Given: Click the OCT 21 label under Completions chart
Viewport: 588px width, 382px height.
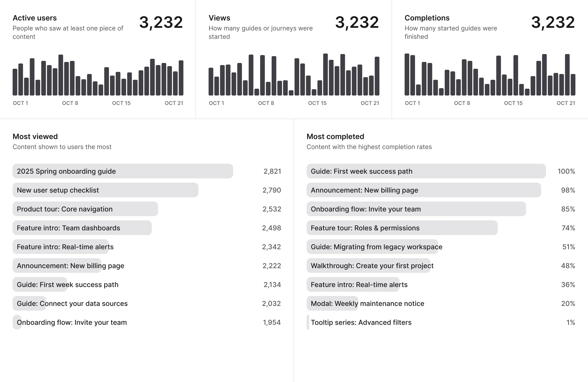Looking at the screenshot, I should [x=566, y=103].
